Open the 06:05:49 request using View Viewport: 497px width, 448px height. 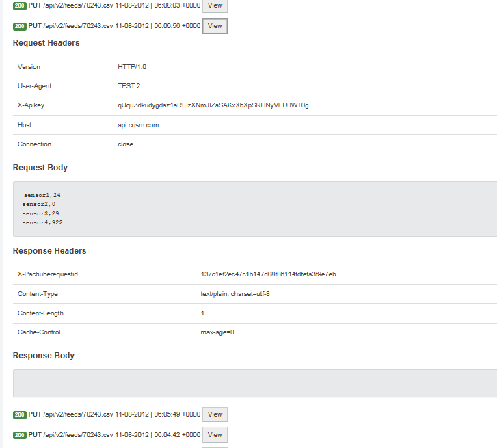(215, 414)
